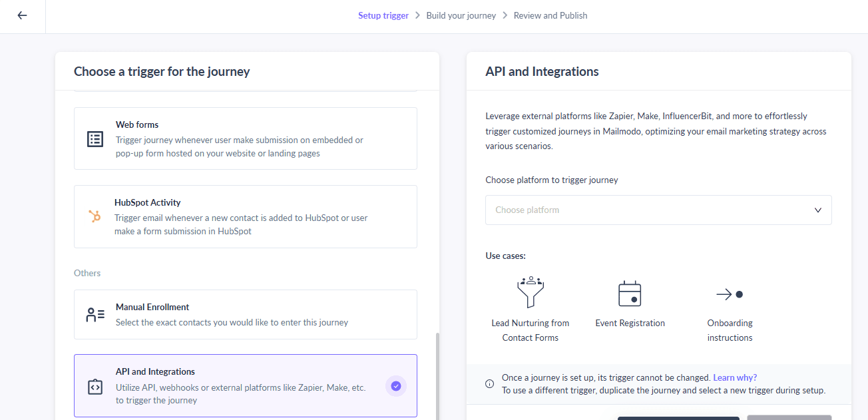Click the chevron on the platform selector
Image resolution: width=868 pixels, height=420 pixels.
tap(818, 210)
